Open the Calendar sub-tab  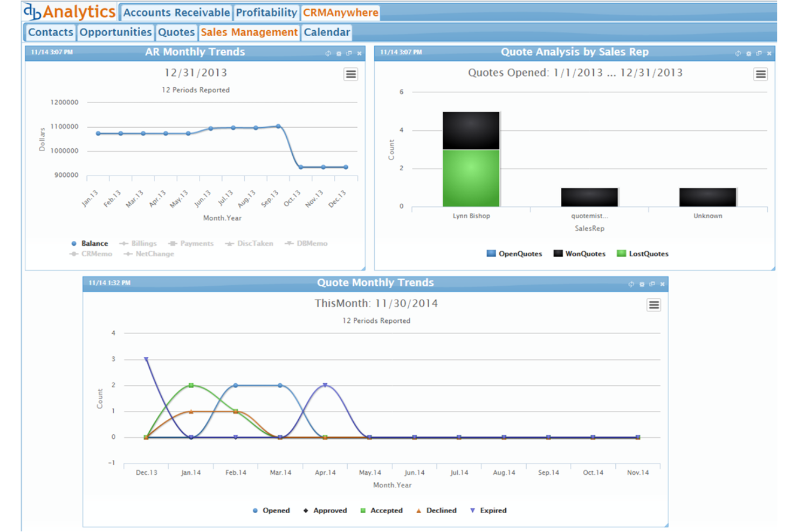click(327, 32)
